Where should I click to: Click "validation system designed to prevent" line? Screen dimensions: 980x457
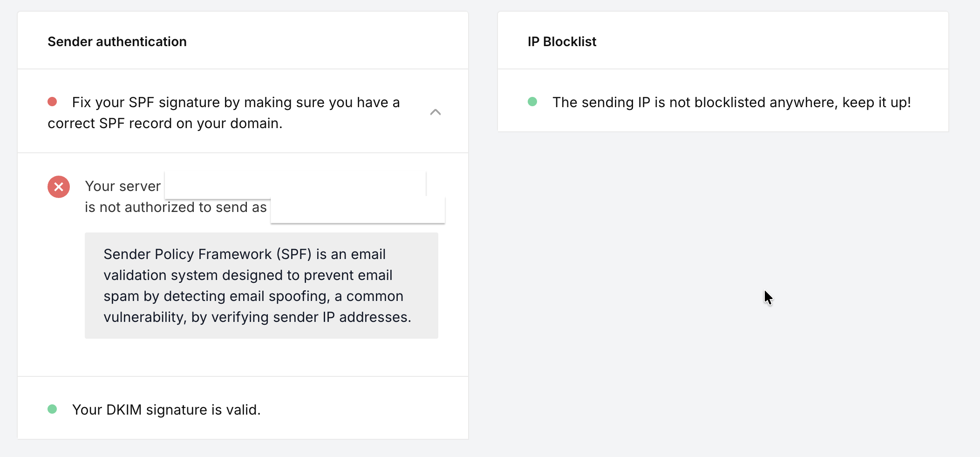tap(248, 275)
